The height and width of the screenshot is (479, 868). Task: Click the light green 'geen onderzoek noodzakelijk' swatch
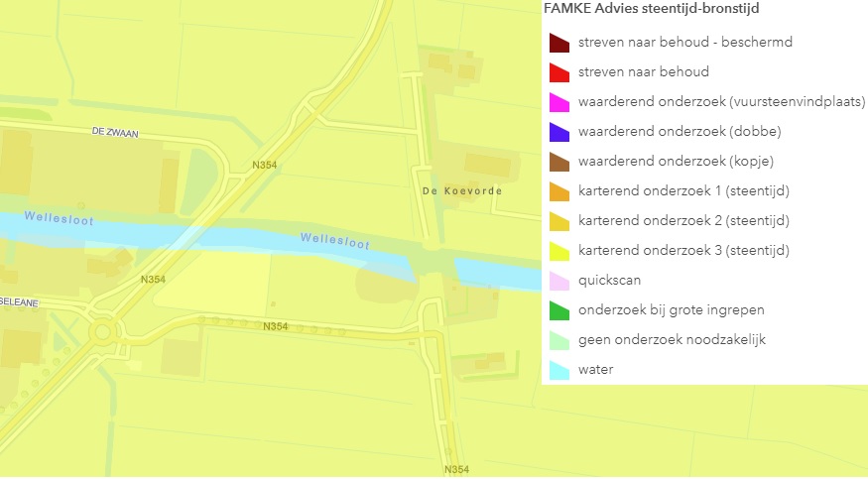tap(559, 340)
